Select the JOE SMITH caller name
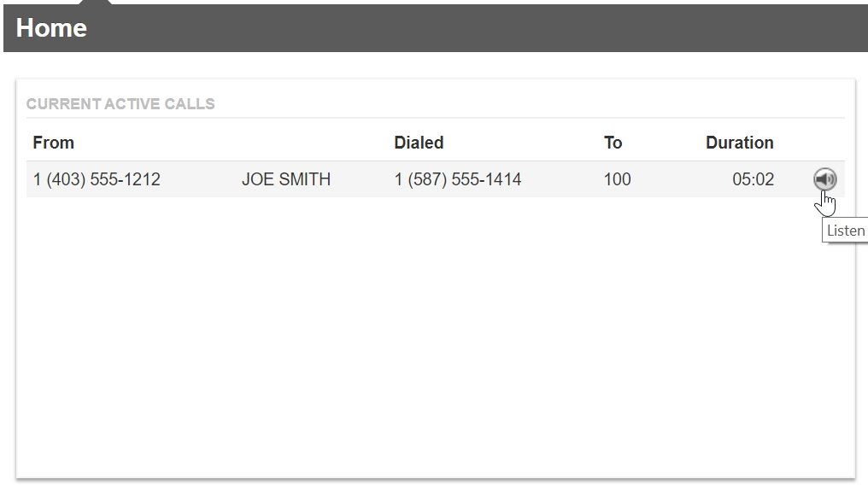The width and height of the screenshot is (868, 485). (x=286, y=179)
